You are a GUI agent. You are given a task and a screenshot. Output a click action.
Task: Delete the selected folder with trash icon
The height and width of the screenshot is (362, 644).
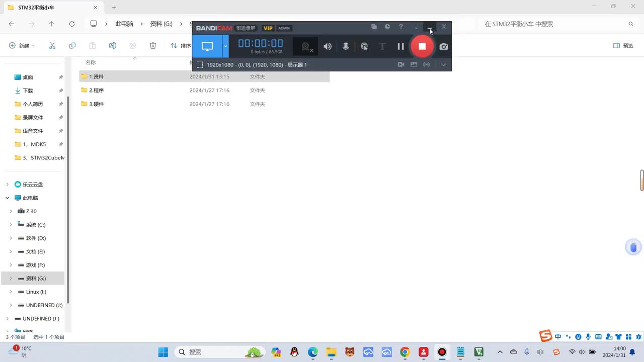(x=153, y=46)
